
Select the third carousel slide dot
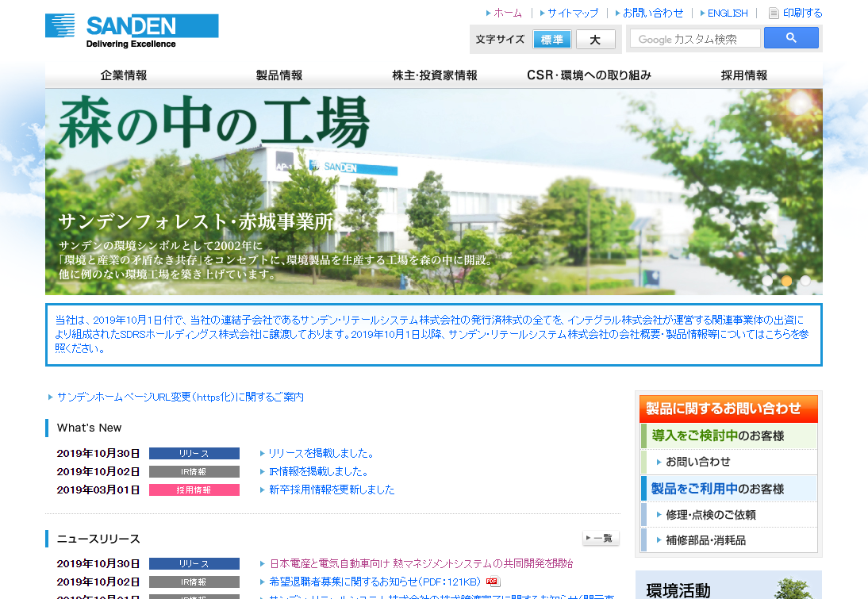tap(805, 281)
